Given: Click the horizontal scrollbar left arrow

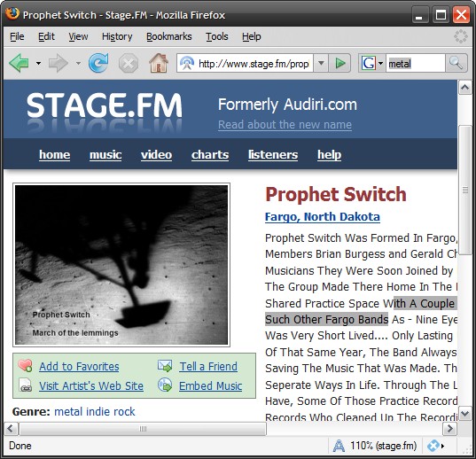Looking at the screenshot, I should coord(11,429).
